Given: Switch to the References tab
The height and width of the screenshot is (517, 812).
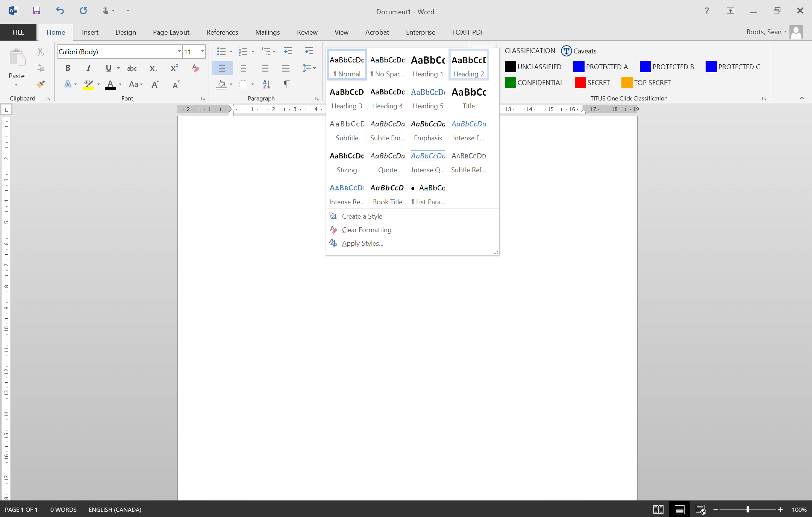Looking at the screenshot, I should coord(222,32).
